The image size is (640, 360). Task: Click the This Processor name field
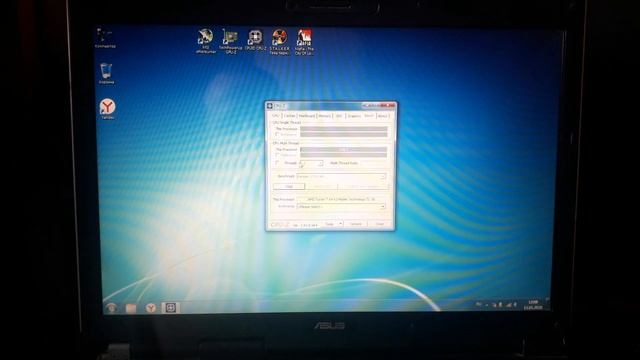click(341, 199)
